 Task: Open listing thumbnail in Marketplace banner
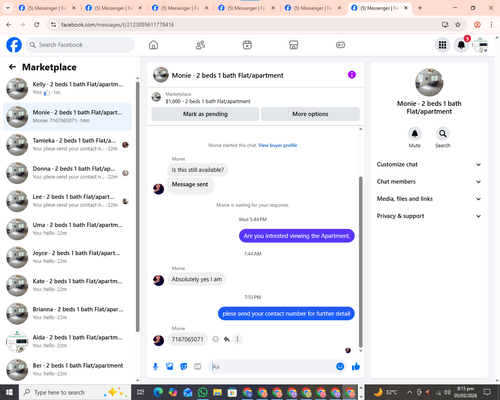click(156, 97)
